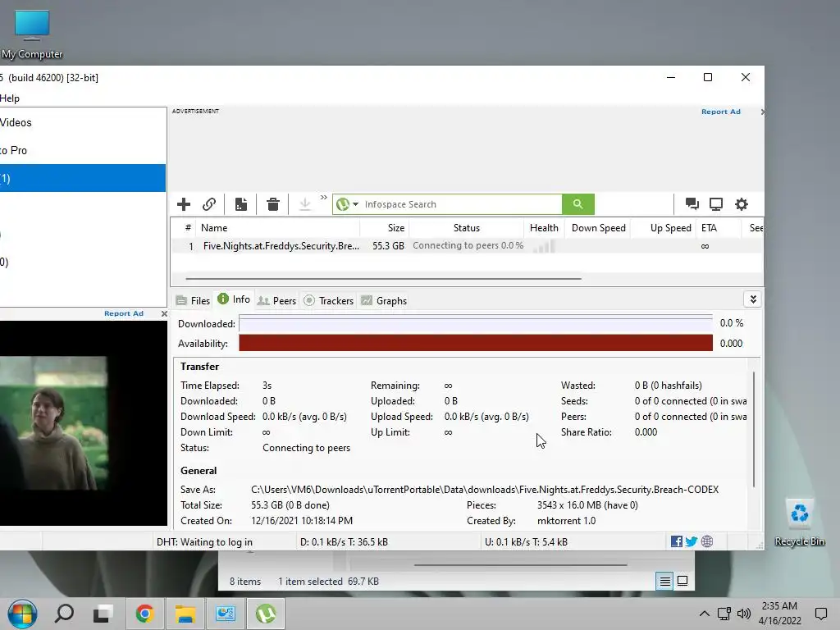Select the Five.Nights.at.Freddys.Security.Bre... torrent row

click(x=466, y=246)
